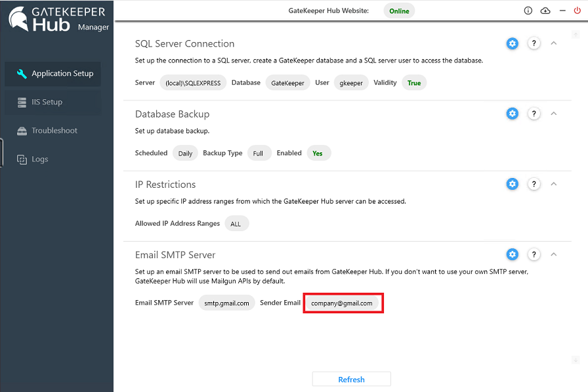The image size is (588, 392).
Task: Click the highlighted sender email field
Action: pos(343,303)
